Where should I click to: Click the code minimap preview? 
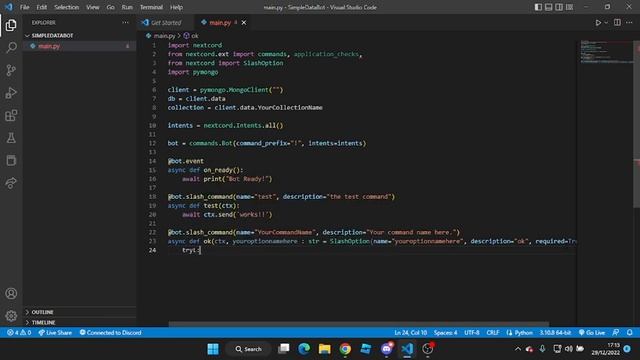coord(607,52)
